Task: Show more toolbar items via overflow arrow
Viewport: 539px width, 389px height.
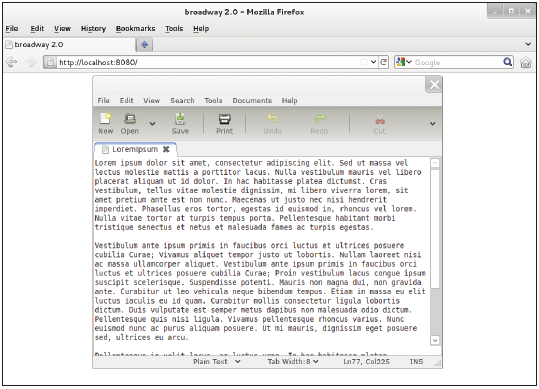Action: pos(433,124)
